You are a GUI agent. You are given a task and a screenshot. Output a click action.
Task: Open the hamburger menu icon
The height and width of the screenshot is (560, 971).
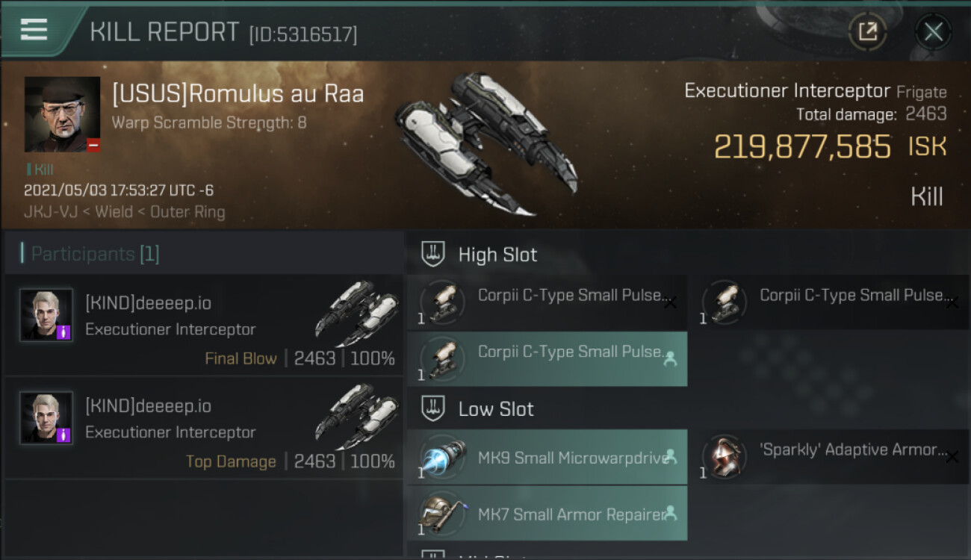(34, 30)
